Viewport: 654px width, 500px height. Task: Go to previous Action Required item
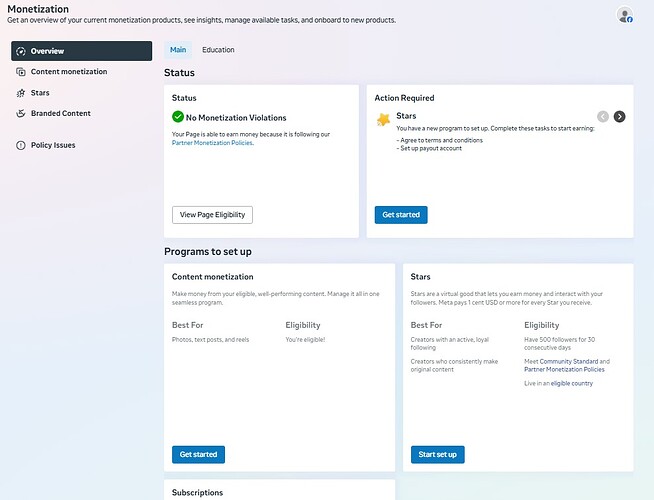pyautogui.click(x=603, y=116)
